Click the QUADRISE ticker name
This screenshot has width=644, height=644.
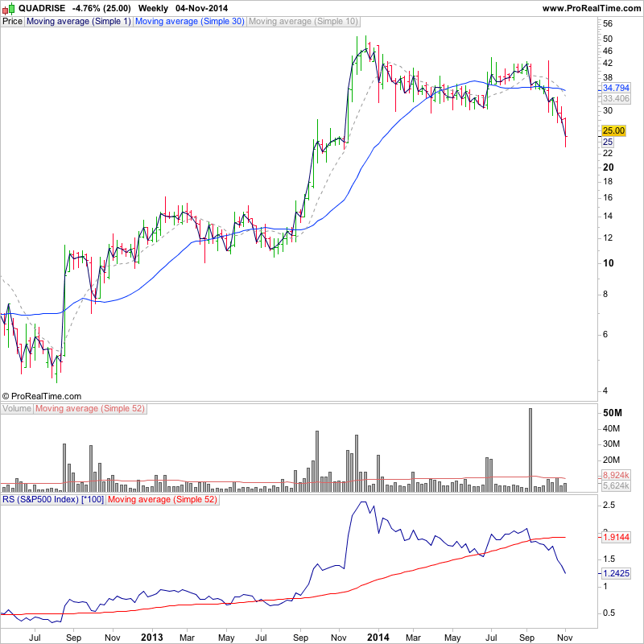tap(42, 8)
